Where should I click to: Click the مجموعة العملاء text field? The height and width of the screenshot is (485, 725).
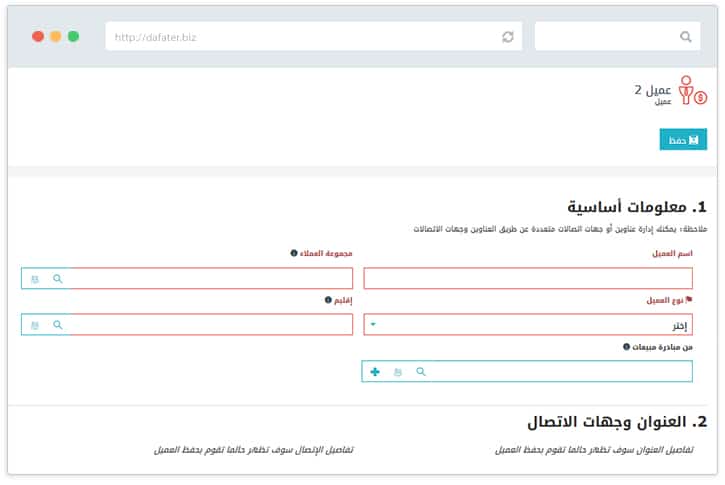[x=187, y=278]
